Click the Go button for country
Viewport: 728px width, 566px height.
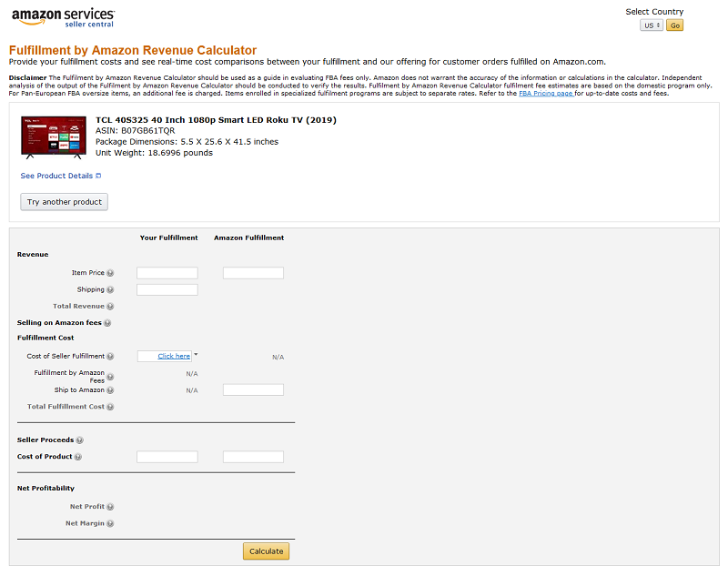pyautogui.click(x=674, y=25)
